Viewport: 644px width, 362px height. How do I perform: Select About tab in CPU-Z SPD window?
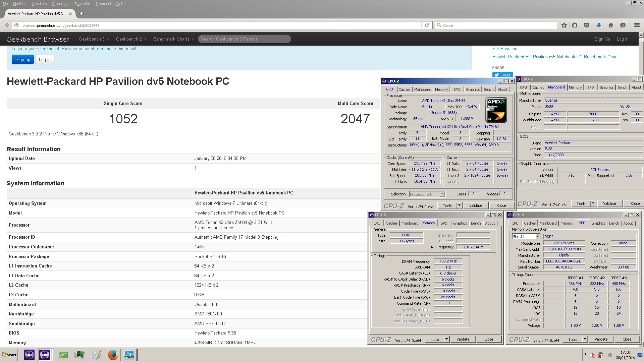628,223
